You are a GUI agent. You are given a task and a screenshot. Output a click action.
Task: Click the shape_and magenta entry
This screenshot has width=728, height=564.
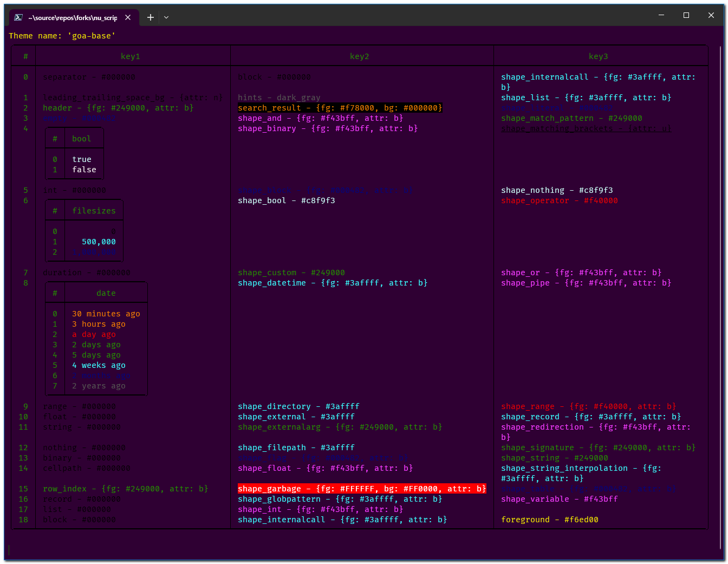tap(321, 118)
